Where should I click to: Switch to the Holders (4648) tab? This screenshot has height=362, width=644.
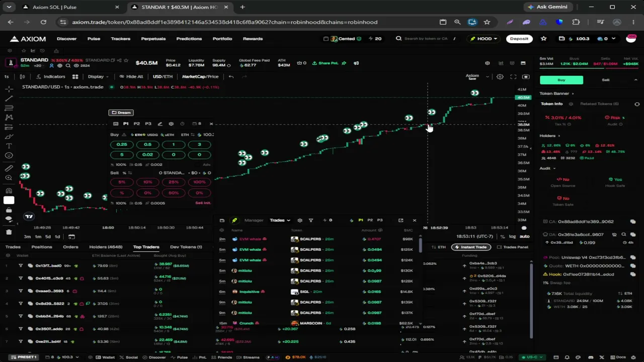coord(106,247)
